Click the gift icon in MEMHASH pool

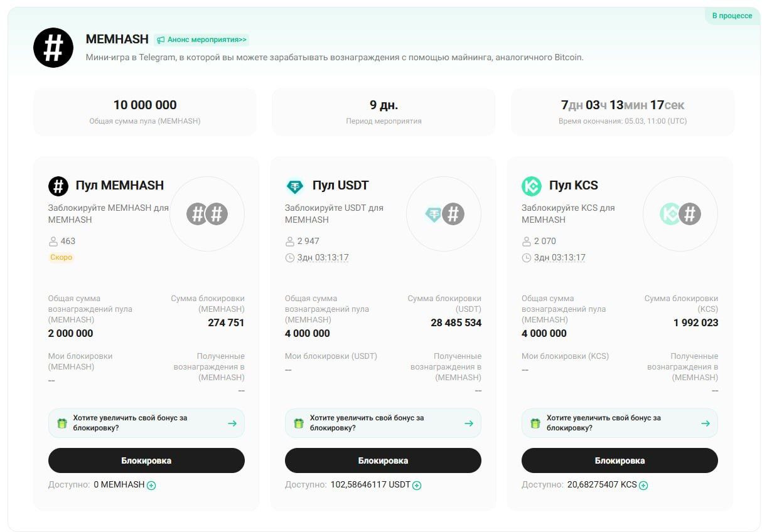pyautogui.click(x=62, y=423)
